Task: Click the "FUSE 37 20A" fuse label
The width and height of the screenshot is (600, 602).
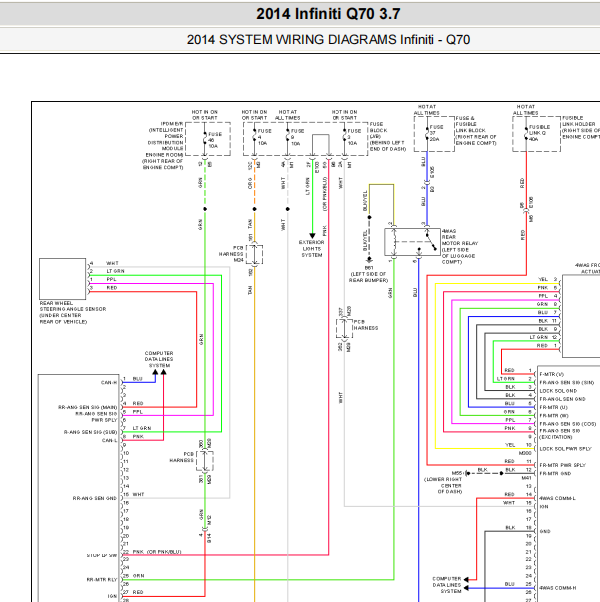Action: (x=436, y=133)
